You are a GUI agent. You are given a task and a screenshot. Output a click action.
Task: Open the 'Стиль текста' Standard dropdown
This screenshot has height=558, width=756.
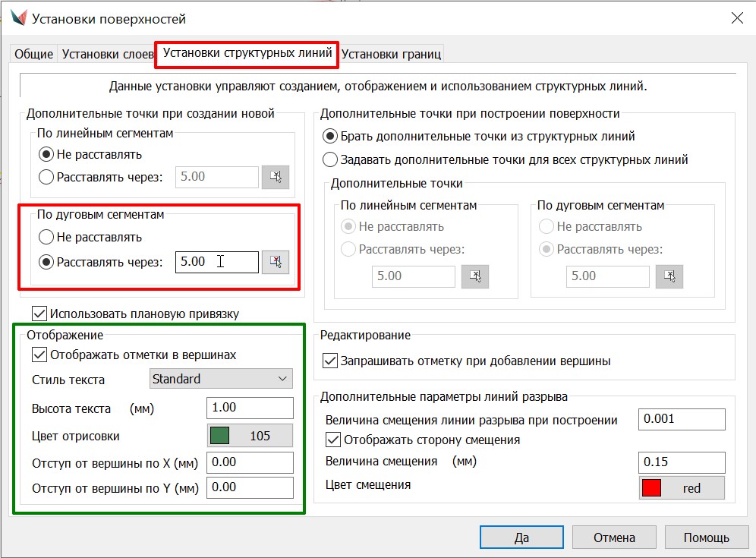tap(221, 379)
